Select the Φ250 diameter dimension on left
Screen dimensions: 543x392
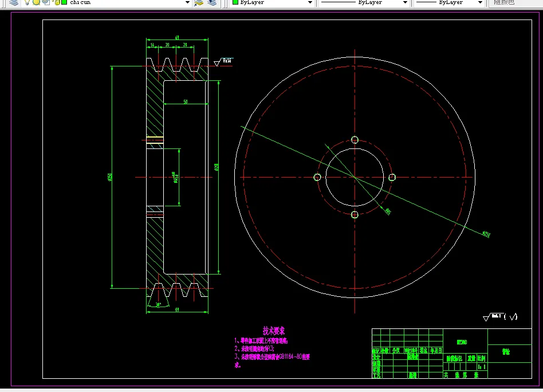pyautogui.click(x=110, y=177)
